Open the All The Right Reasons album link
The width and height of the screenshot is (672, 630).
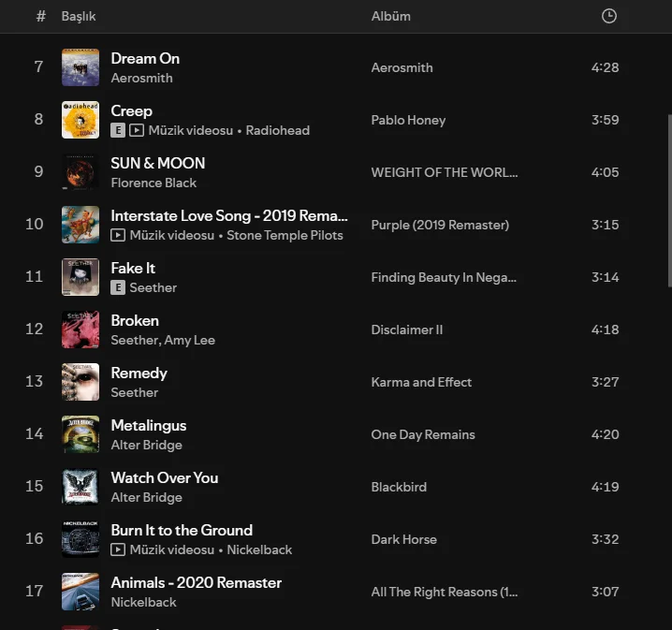(x=445, y=593)
